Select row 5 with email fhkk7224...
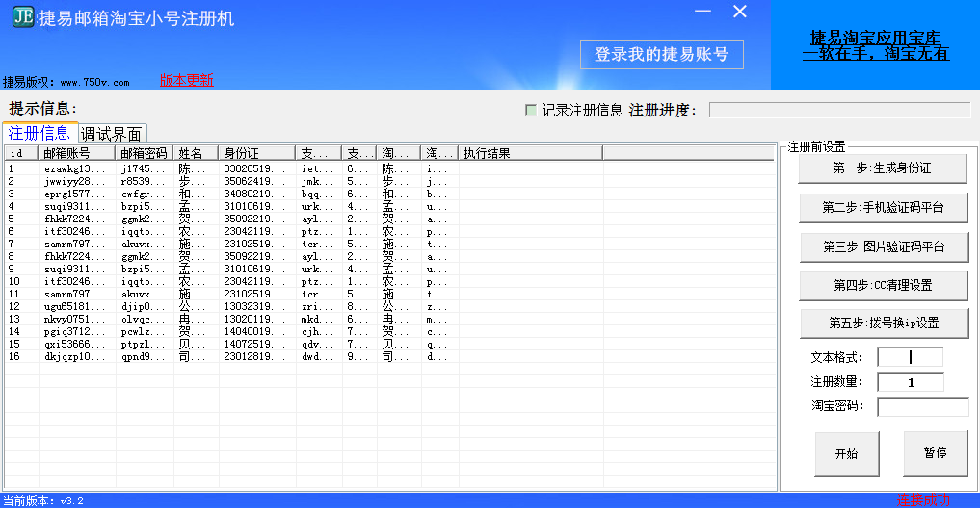980x516 pixels. (389, 219)
